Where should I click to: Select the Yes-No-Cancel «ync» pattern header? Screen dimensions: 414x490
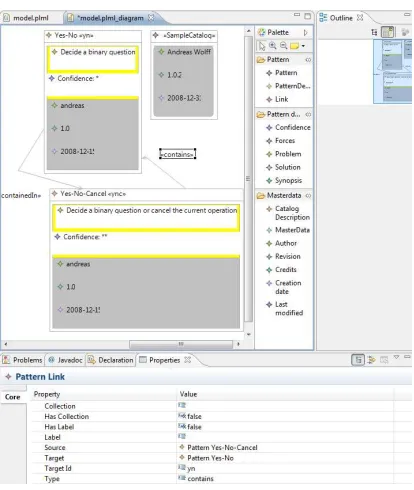(x=146, y=194)
